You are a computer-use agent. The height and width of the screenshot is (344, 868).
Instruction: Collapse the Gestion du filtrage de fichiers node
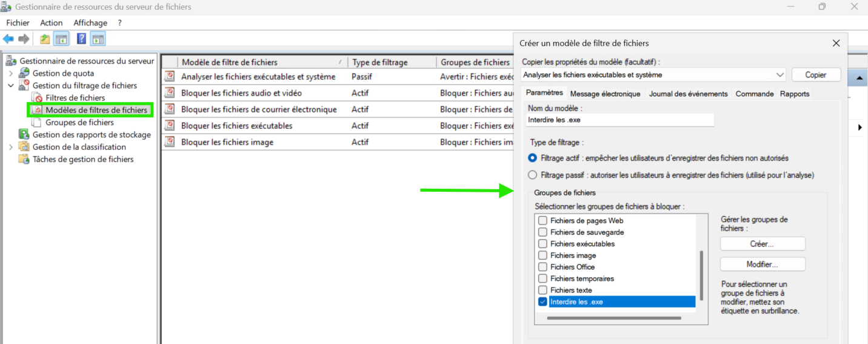tap(11, 86)
